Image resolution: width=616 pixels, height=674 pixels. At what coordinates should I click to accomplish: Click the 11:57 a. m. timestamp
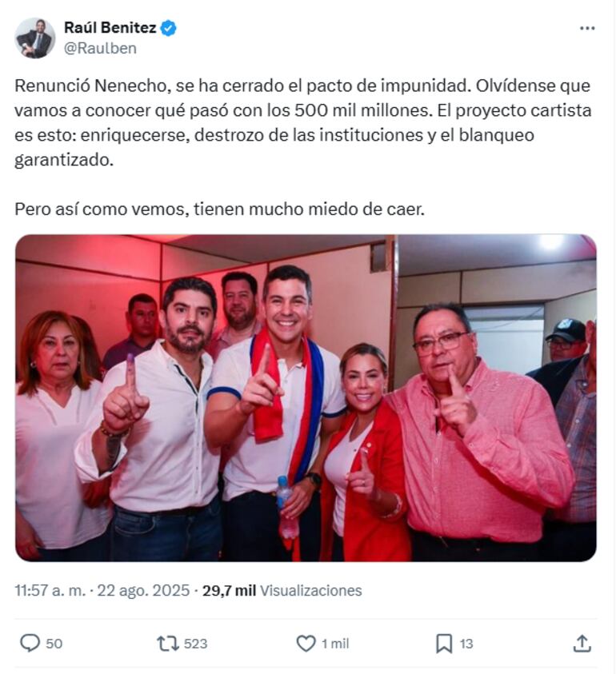click(50, 590)
